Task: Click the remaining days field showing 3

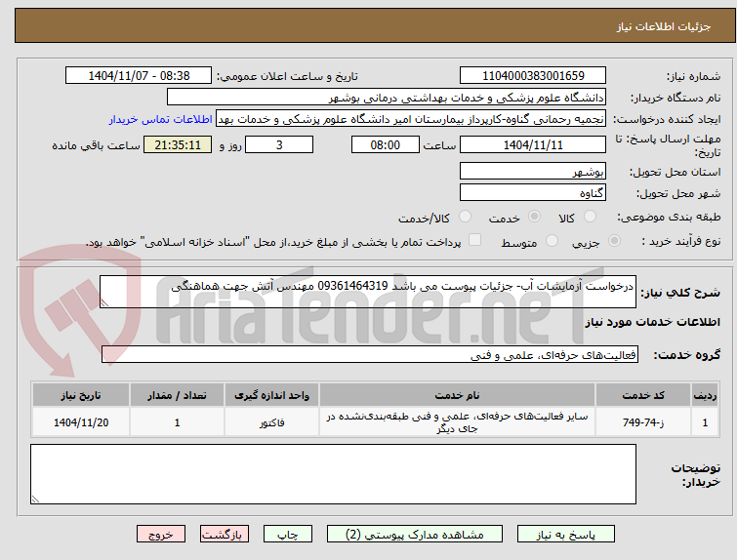Action: [279, 144]
